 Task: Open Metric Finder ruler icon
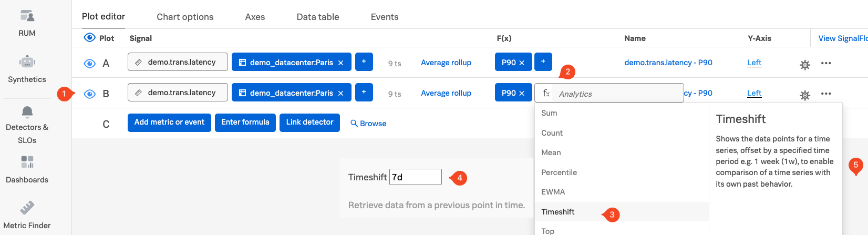[27, 208]
